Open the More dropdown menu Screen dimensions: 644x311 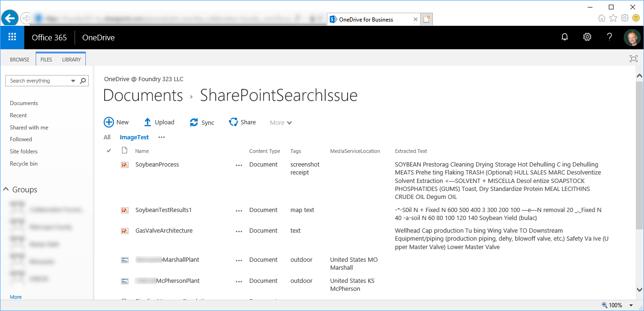pos(281,123)
